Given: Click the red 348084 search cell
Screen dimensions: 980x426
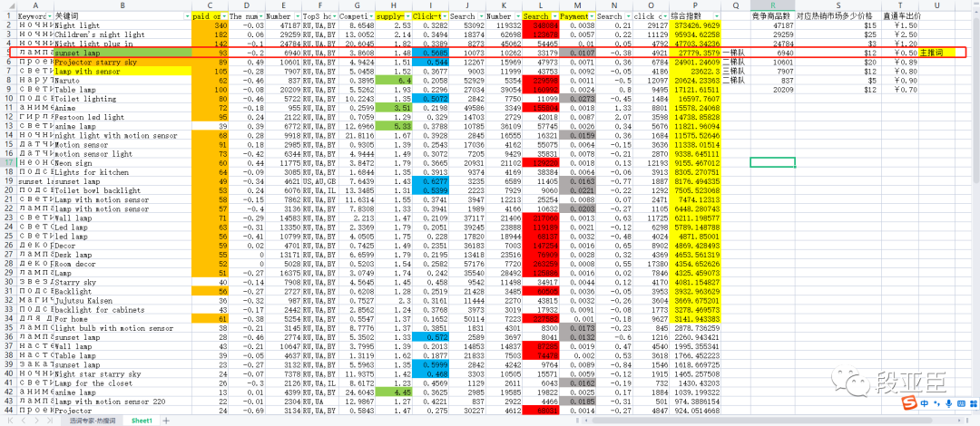Looking at the screenshot, I should (541, 25).
